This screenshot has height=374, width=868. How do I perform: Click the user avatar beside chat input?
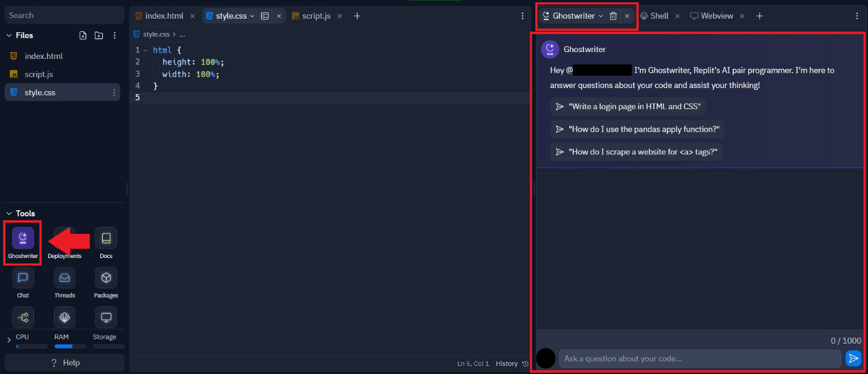click(546, 358)
